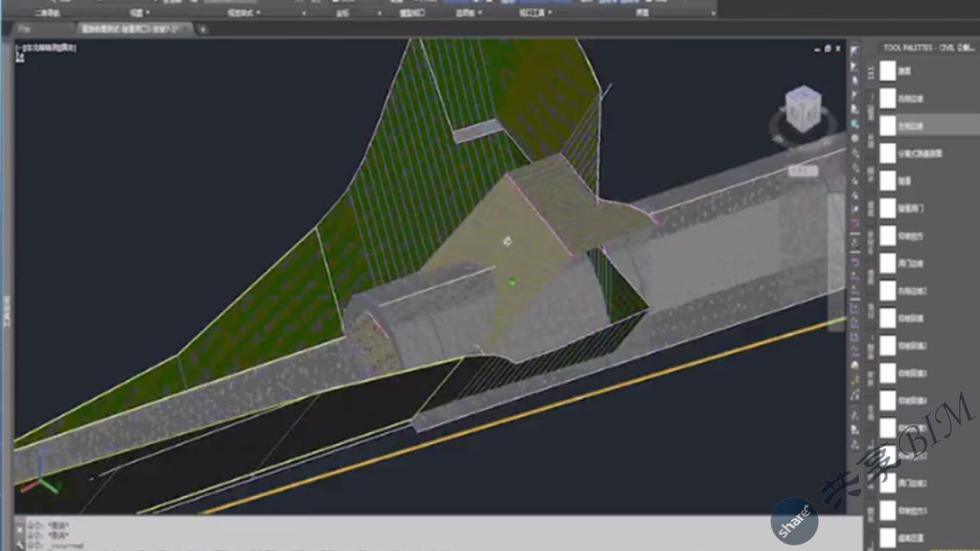The height and width of the screenshot is (551, 980).
Task: Expand the 选项板 ribbon panel dropdown
Action: 469,13
